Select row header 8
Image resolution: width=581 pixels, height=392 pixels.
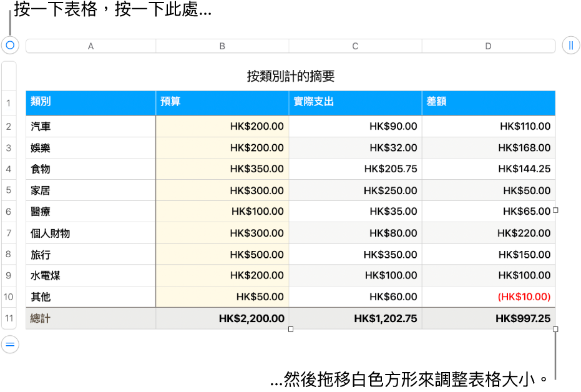(9, 254)
